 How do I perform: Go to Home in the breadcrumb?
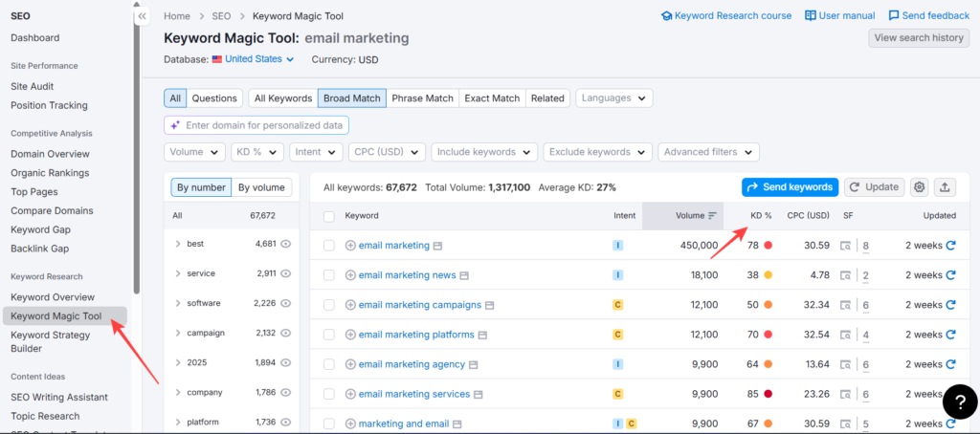coord(177,16)
